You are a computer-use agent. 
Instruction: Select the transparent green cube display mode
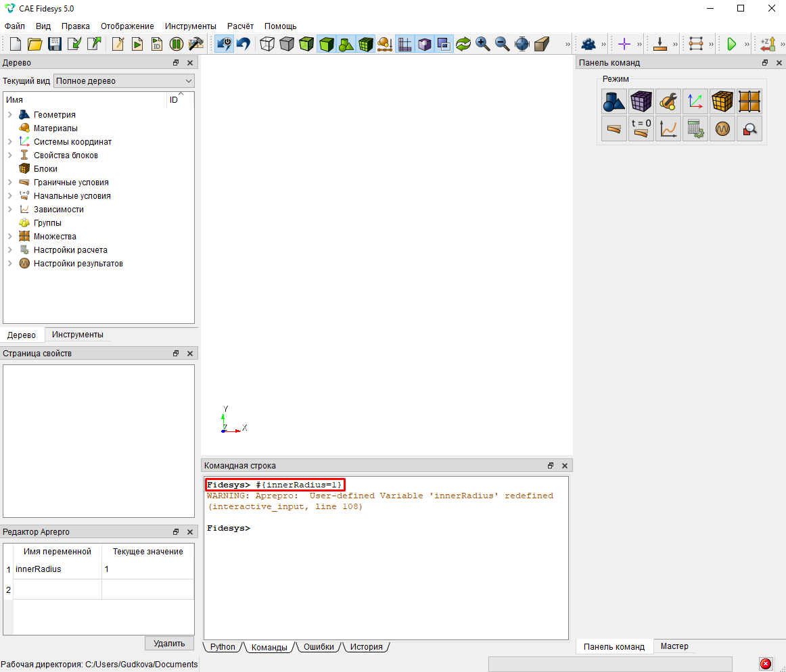pos(306,44)
